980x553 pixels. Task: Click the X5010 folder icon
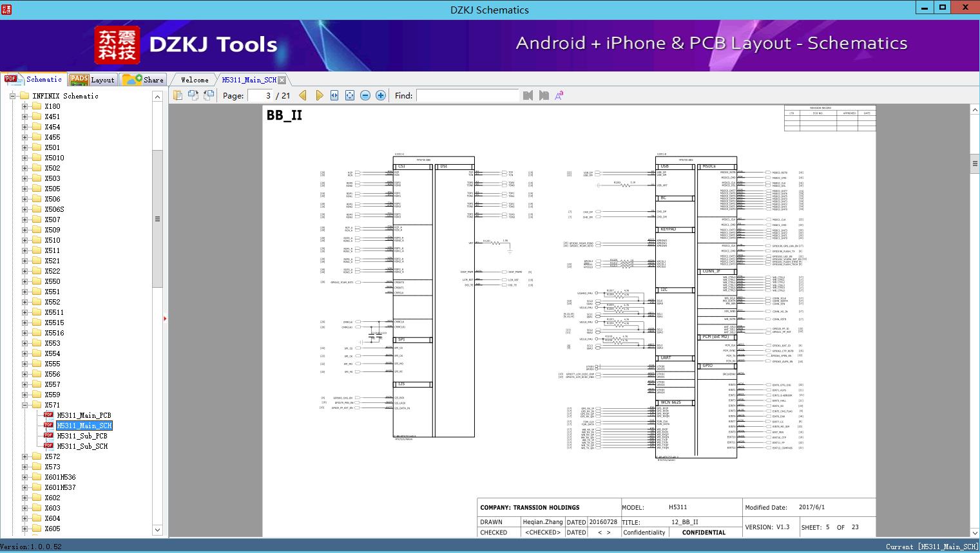[x=37, y=158]
